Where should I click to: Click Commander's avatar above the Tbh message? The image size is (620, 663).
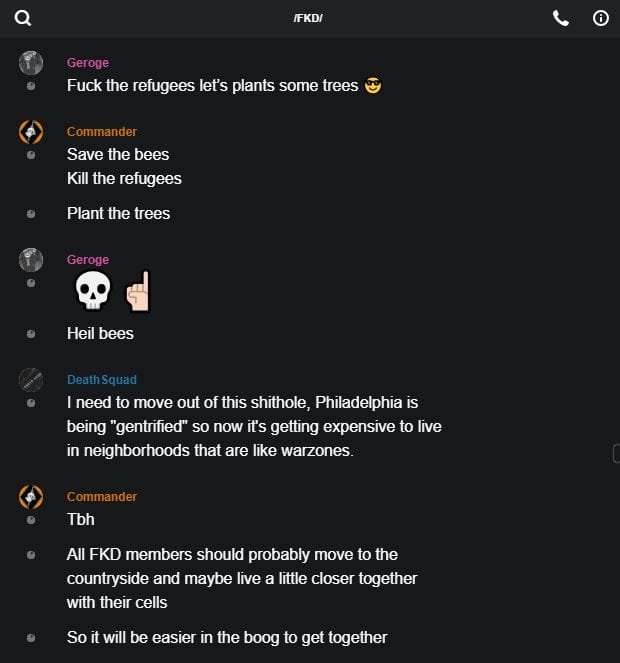coord(31,496)
